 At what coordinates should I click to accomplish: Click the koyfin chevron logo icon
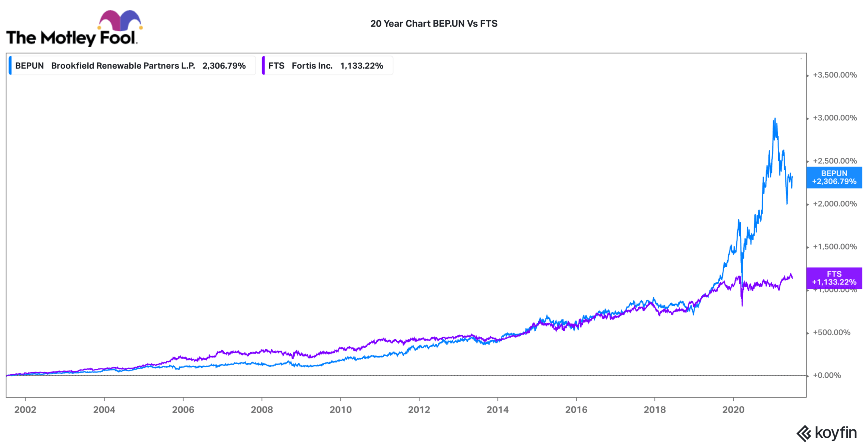click(804, 434)
